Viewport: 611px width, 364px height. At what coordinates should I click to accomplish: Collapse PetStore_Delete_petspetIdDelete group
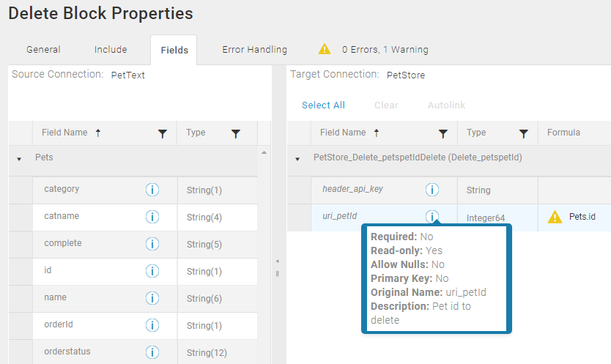[297, 159]
